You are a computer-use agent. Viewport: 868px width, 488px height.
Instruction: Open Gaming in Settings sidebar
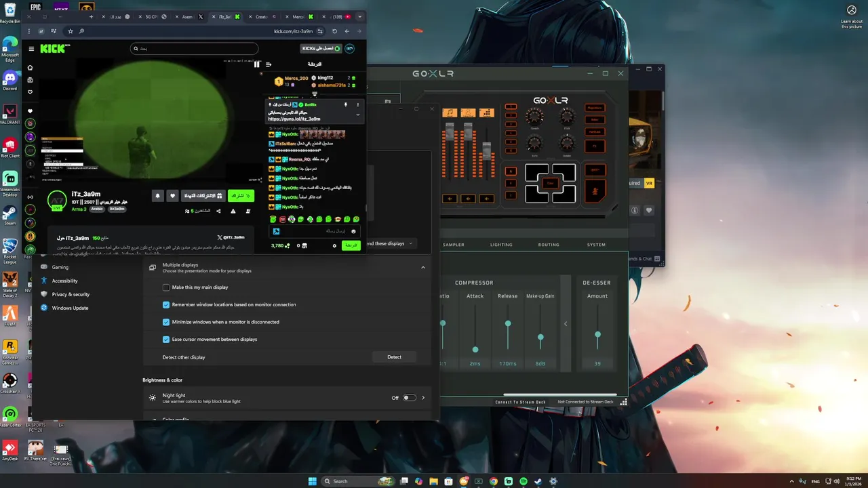tap(60, 267)
